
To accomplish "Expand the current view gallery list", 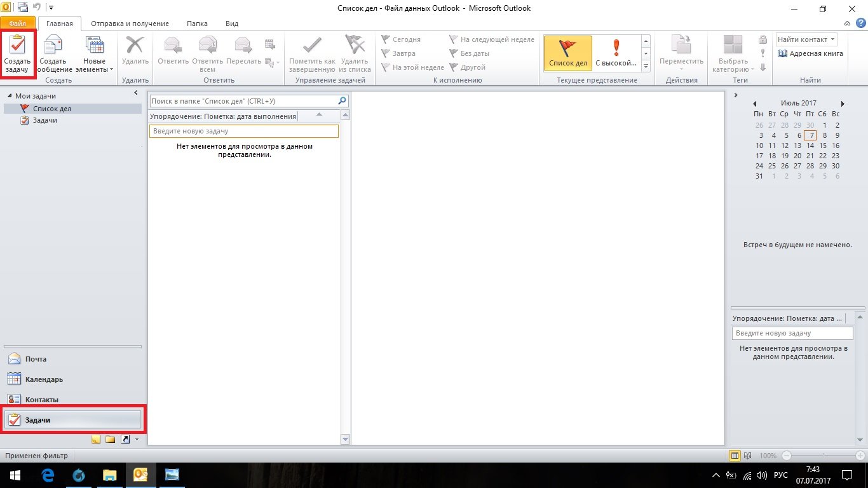I will 646,66.
